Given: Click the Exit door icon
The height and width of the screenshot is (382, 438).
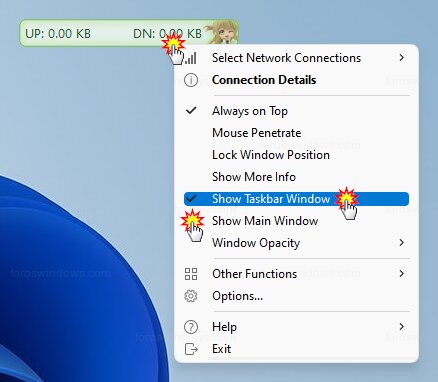Looking at the screenshot, I should point(191,349).
